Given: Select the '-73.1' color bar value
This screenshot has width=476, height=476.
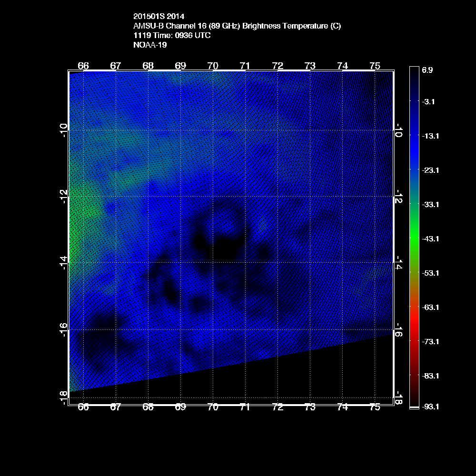Looking at the screenshot, I should tap(430, 342).
